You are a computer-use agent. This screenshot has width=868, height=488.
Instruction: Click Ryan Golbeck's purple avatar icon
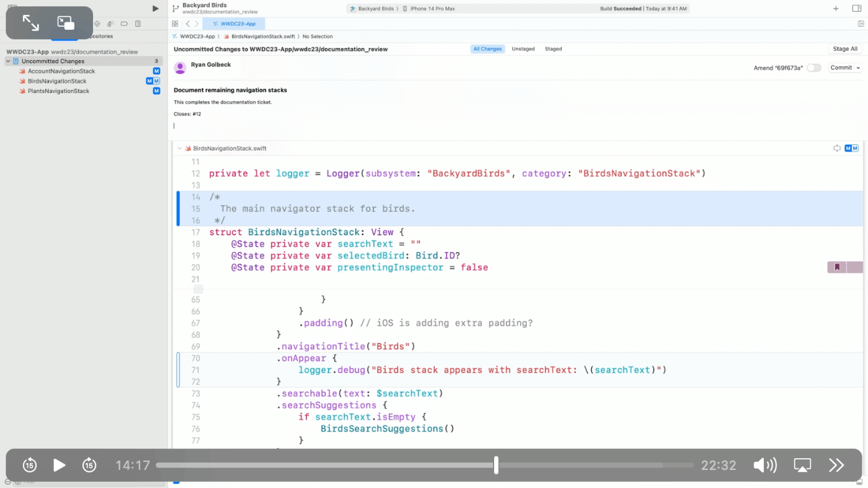point(180,68)
